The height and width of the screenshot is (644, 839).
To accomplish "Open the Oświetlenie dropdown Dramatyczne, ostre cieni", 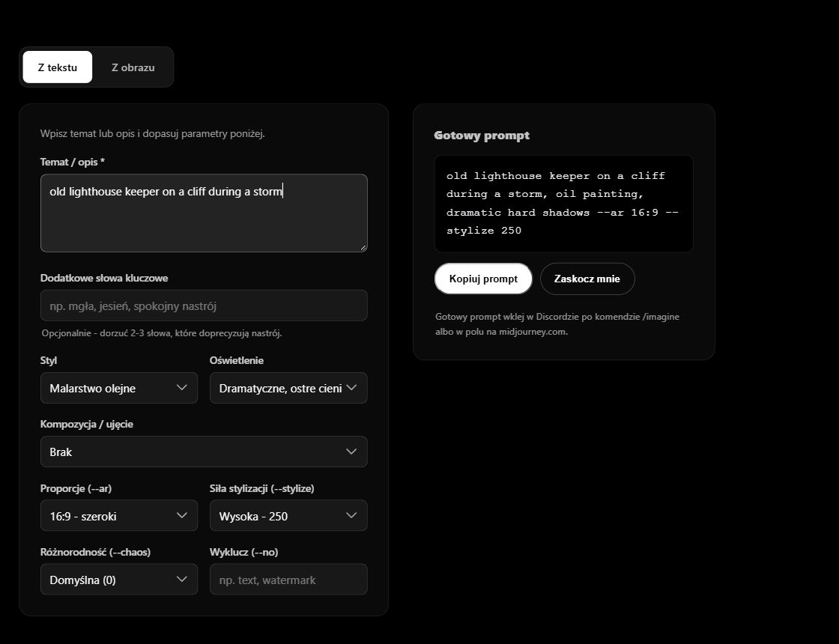I will [288, 388].
